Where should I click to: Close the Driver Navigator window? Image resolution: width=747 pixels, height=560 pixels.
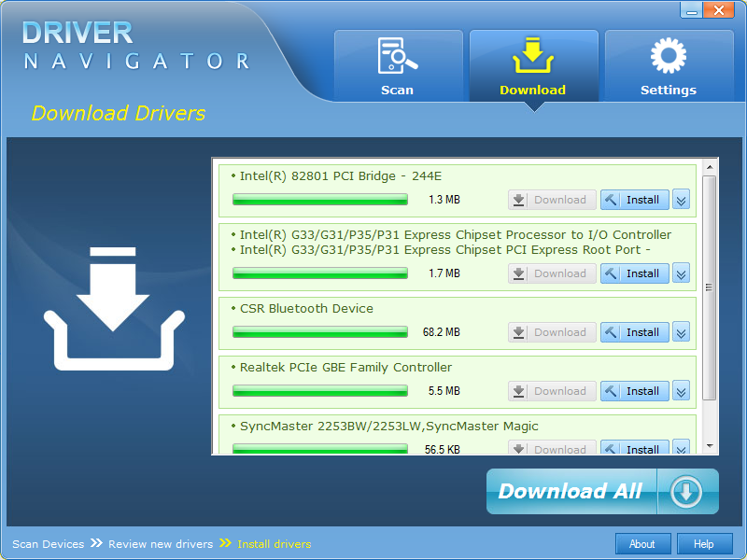coord(719,10)
